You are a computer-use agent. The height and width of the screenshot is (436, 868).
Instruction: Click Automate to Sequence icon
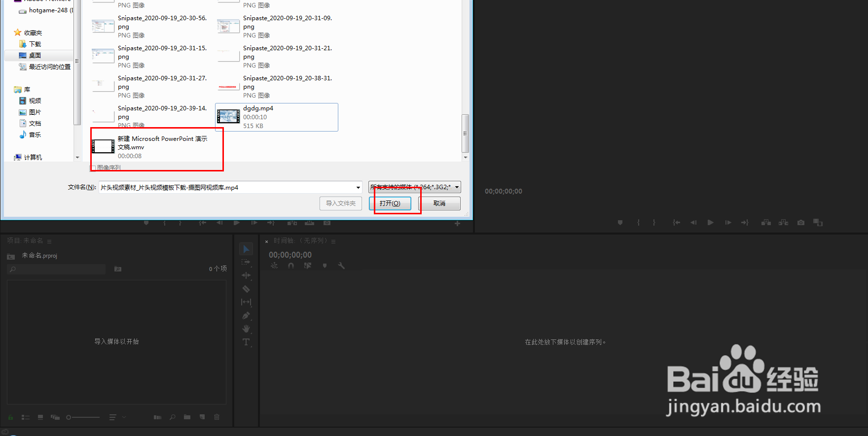click(x=157, y=417)
